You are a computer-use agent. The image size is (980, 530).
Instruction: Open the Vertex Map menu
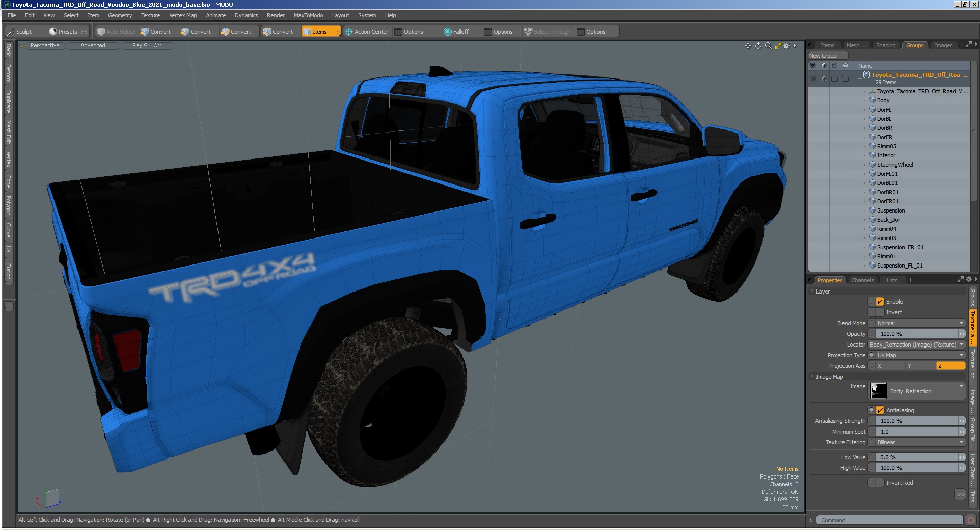click(183, 15)
